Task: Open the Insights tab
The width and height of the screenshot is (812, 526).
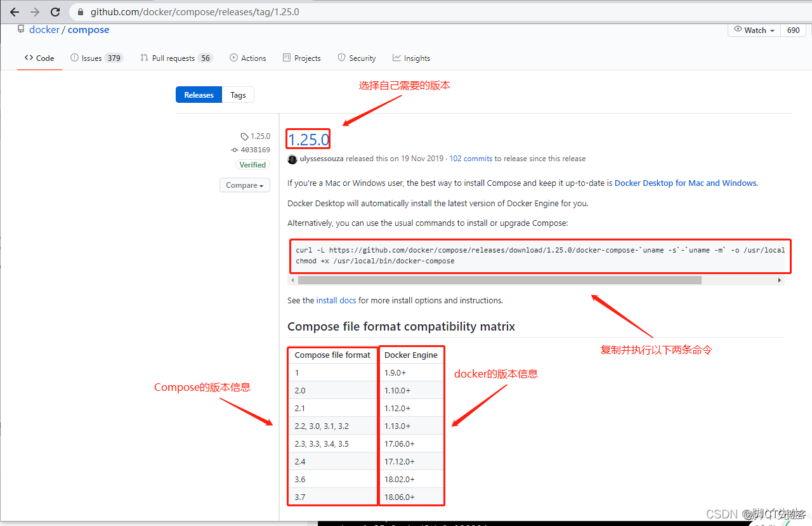Action: click(x=412, y=58)
